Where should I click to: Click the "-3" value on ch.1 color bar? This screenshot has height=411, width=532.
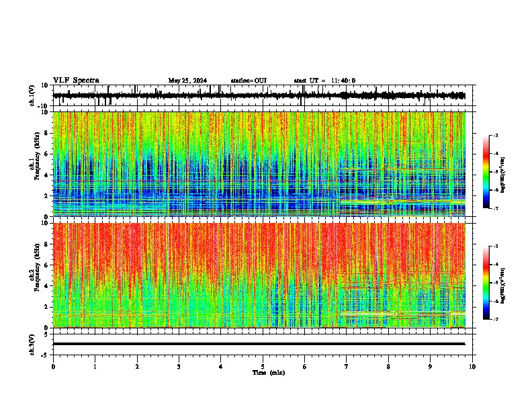tap(496, 135)
